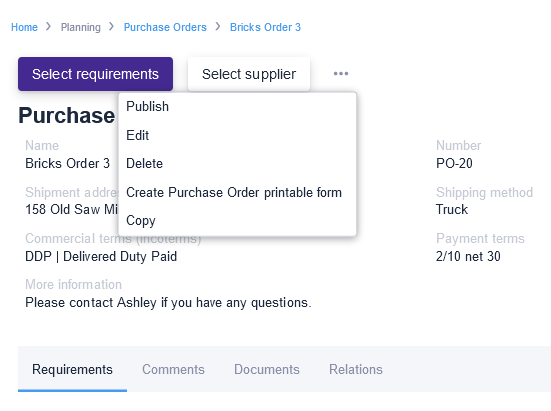Click the PO-20 number value
551x411 pixels.
pos(454,163)
